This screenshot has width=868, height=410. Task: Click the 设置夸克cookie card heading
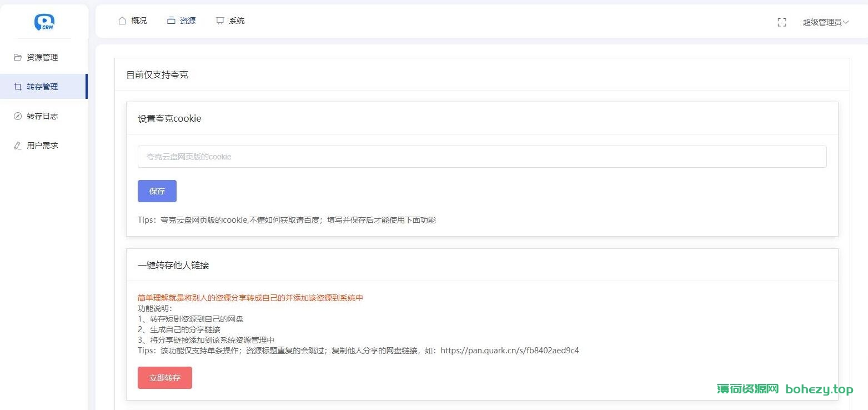tap(169, 118)
